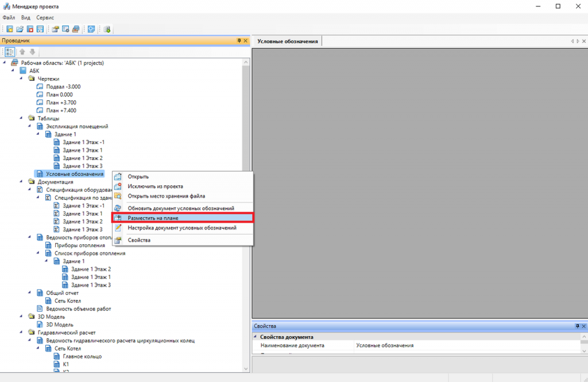588x382 pixels.
Task: Select Главное кольцо item
Action: 82,356
